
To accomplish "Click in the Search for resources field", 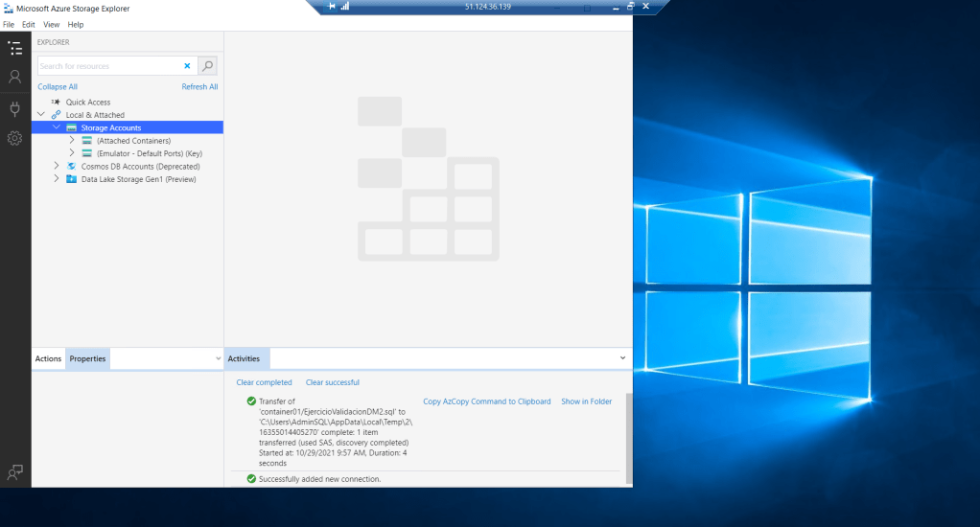I will (107, 66).
